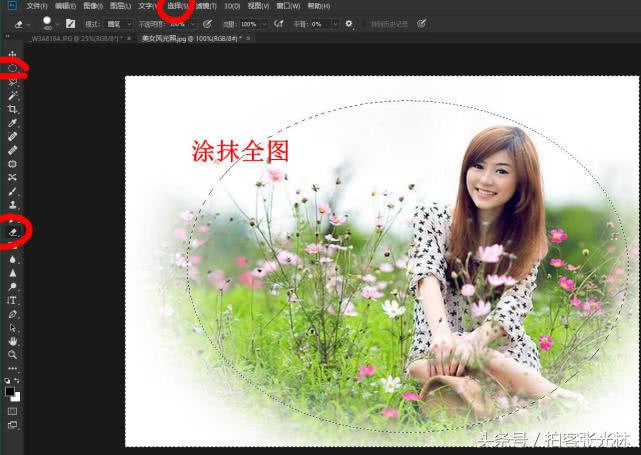641x455 pixels.
Task: Select the Type tool
Action: [12, 300]
